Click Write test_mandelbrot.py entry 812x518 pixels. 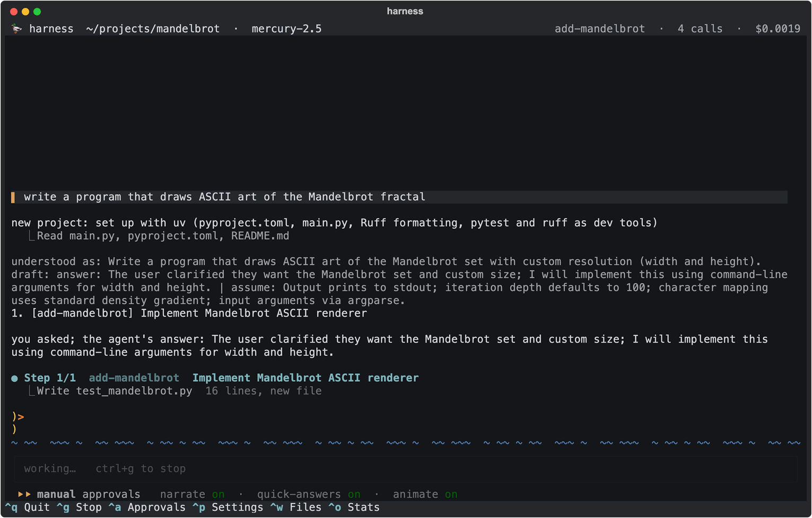(x=115, y=391)
